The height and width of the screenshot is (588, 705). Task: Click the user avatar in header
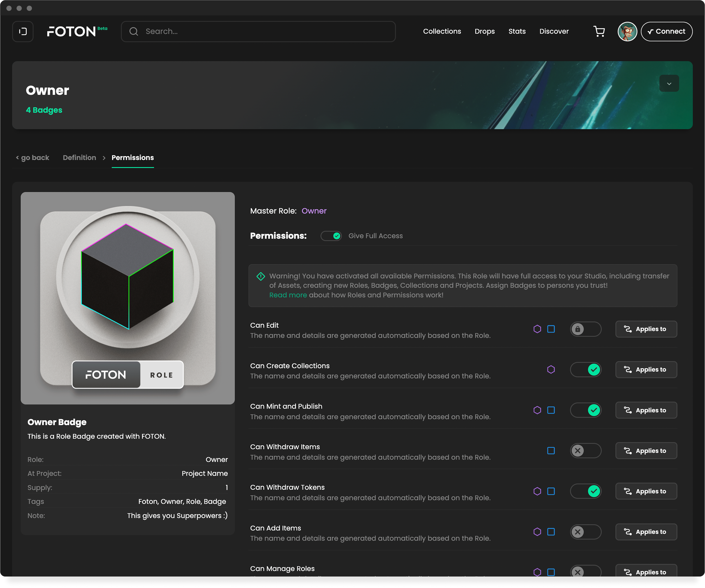(627, 32)
